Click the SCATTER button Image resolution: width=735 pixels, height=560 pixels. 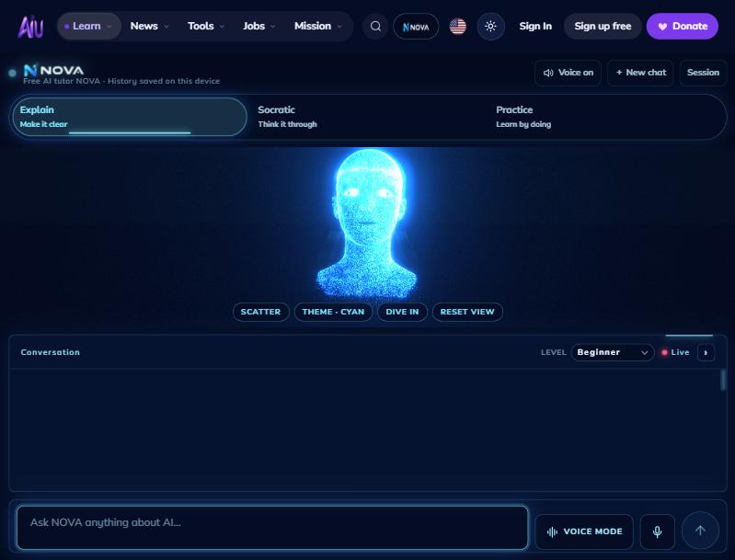[260, 312]
